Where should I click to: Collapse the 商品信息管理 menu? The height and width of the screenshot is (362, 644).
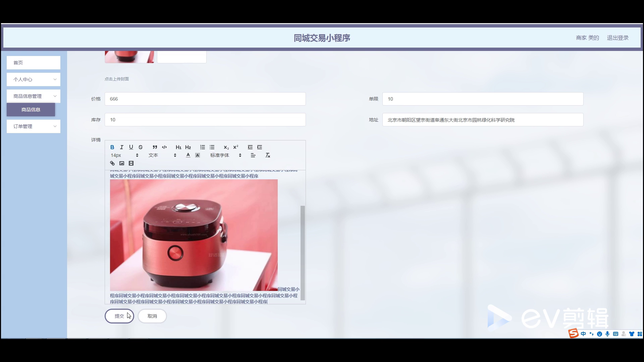[34, 96]
